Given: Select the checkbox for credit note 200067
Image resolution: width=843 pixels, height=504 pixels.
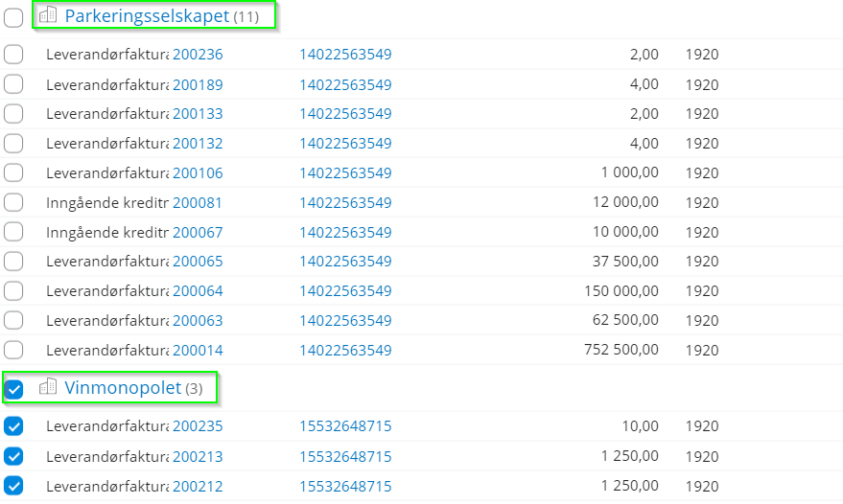Looking at the screenshot, I should click(13, 232).
